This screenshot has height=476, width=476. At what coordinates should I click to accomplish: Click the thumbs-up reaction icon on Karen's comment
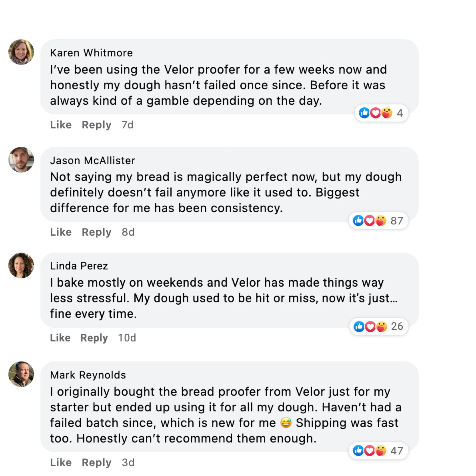pyautogui.click(x=364, y=113)
